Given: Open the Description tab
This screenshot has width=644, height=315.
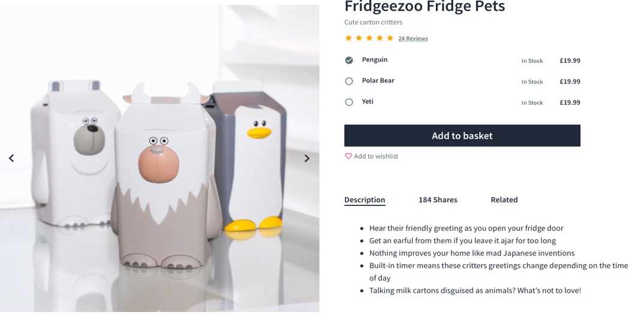Looking at the screenshot, I should 365,200.
